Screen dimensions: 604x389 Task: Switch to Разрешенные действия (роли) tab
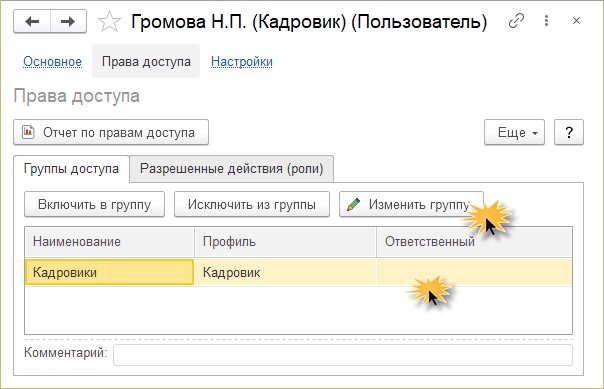tap(232, 169)
